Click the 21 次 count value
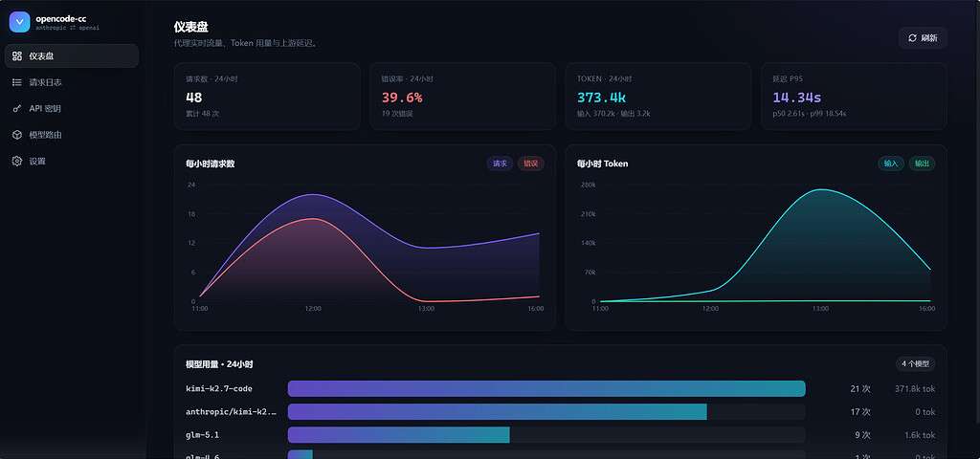This screenshot has width=980, height=459. [860, 388]
